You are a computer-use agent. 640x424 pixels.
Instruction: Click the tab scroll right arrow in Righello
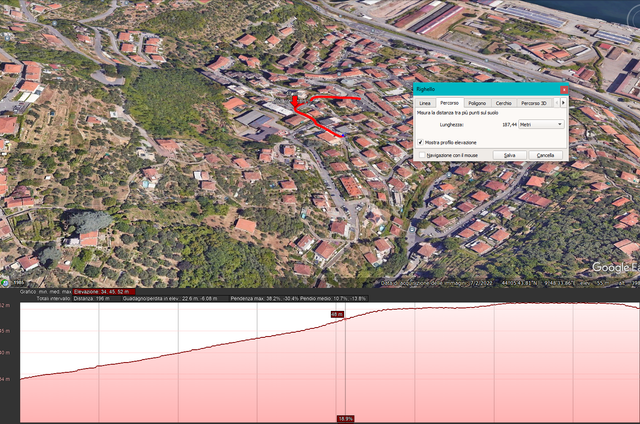564,103
